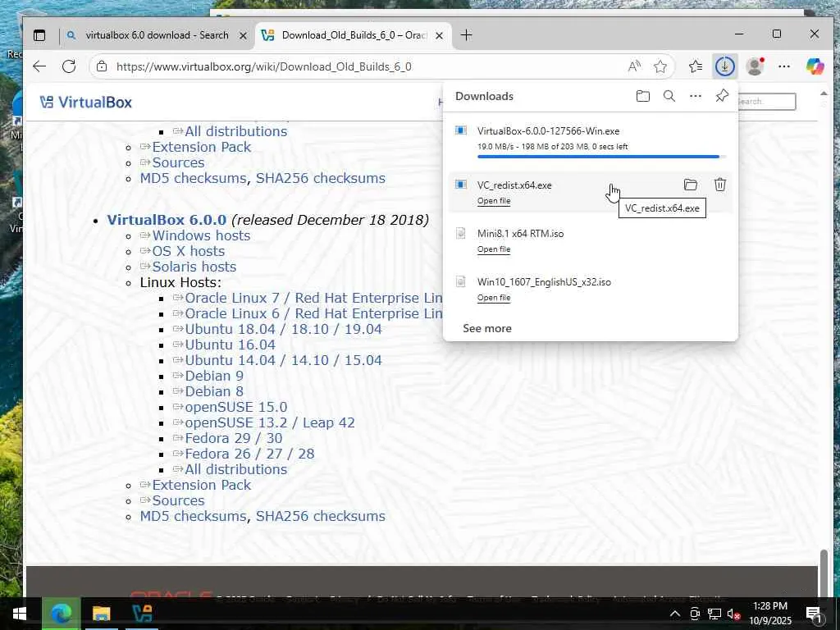Open the Windows Start menu
Screen dimensions: 840x630
point(20,614)
